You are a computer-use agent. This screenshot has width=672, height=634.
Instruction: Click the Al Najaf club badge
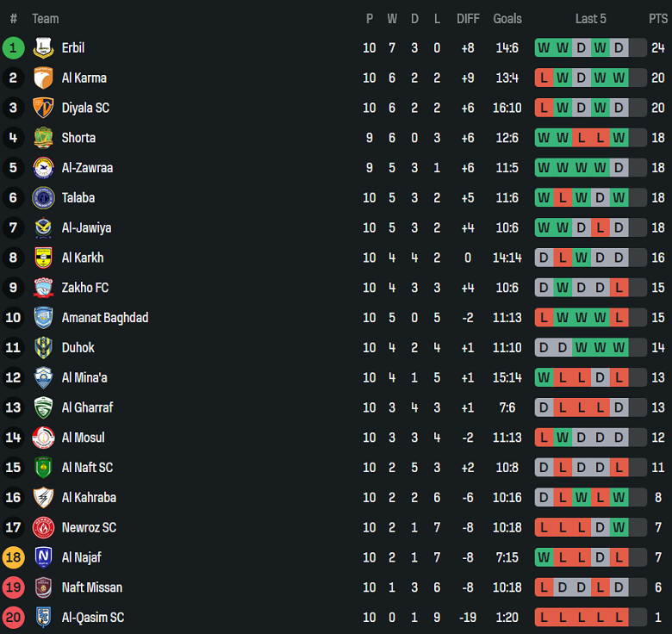[43, 557]
